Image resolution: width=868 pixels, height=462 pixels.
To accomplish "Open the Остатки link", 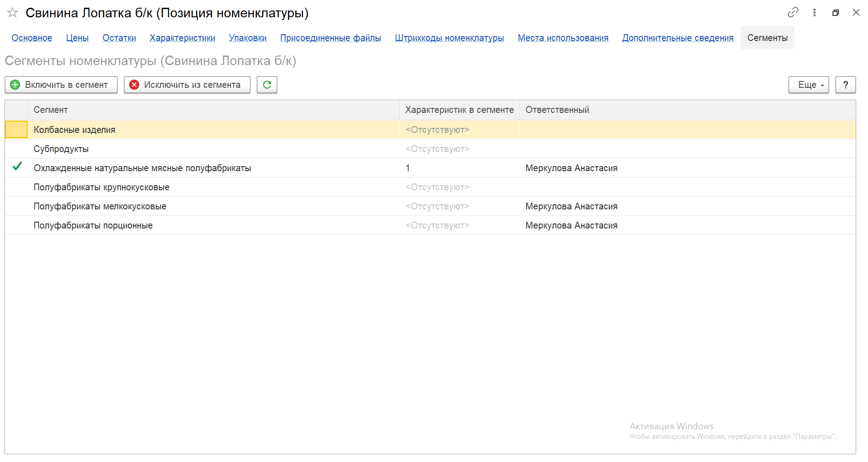I will coord(119,38).
